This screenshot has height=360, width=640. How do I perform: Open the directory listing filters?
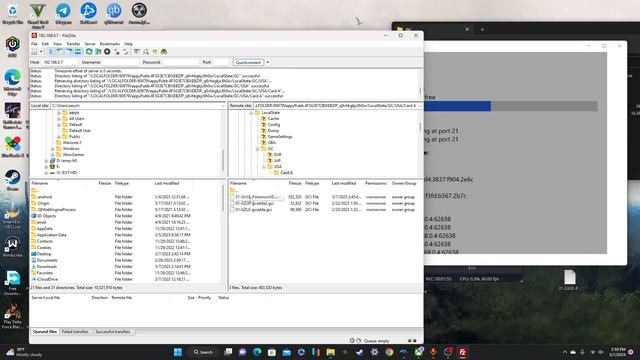(137, 52)
